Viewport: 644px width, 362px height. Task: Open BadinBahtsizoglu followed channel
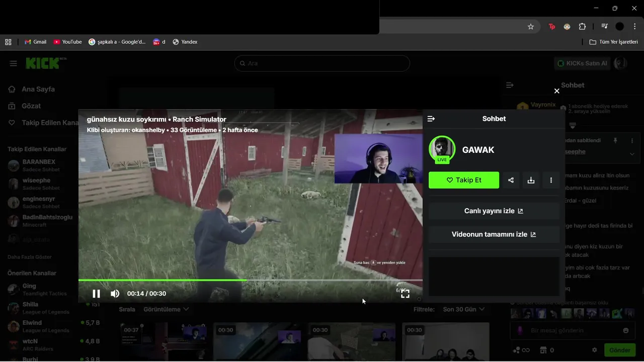[x=40, y=221]
